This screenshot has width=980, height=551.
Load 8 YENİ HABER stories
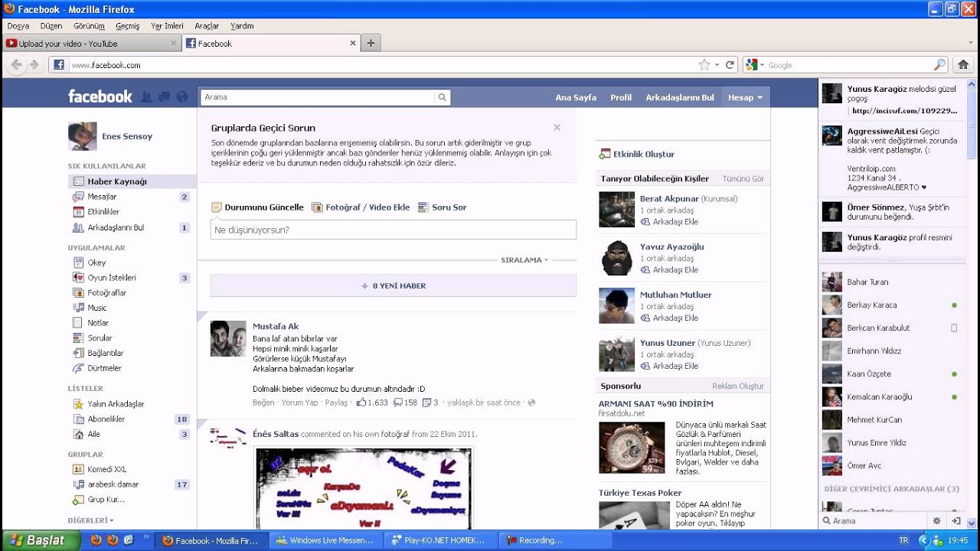394,285
